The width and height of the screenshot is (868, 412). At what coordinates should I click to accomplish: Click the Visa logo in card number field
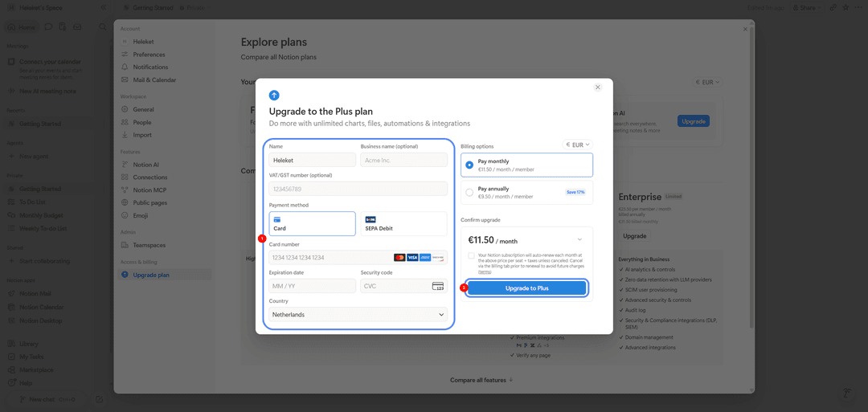[412, 258]
